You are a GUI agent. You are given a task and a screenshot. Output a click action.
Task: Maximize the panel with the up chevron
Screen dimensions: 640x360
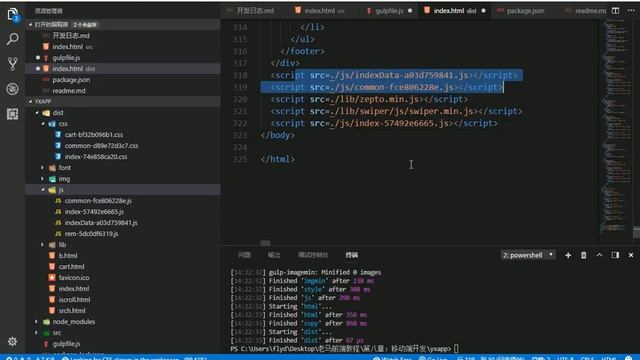tap(599, 255)
